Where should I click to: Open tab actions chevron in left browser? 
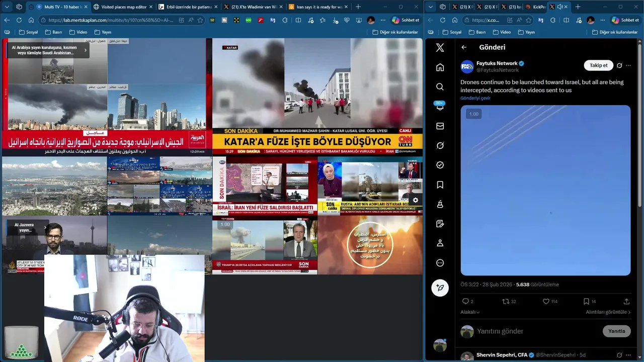(x=7, y=7)
